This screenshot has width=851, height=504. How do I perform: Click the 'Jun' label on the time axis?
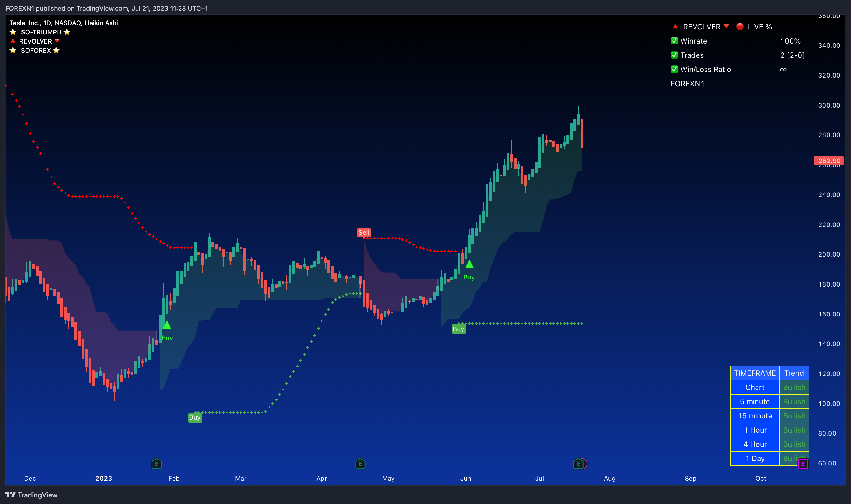pos(466,478)
